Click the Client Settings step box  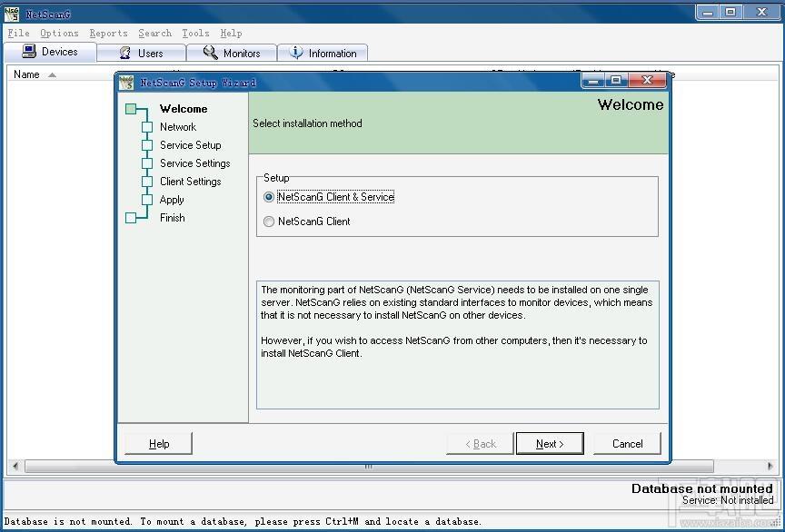(x=147, y=182)
